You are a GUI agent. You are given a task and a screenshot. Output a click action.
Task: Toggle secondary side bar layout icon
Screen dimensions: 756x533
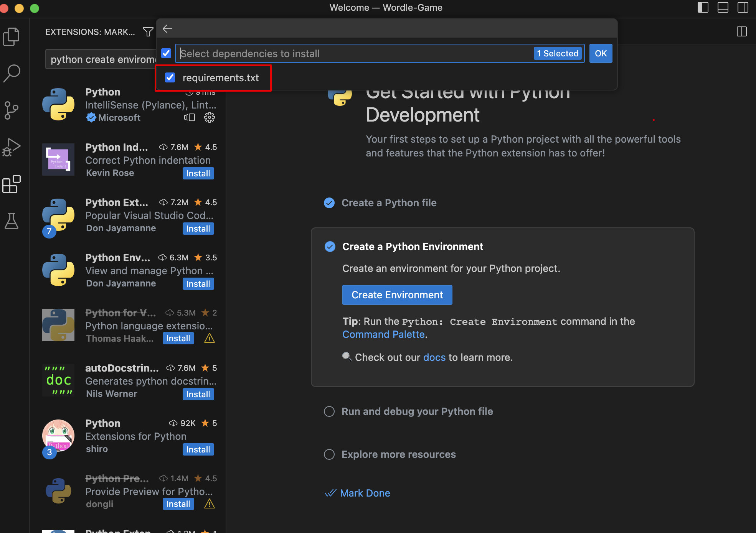(743, 8)
